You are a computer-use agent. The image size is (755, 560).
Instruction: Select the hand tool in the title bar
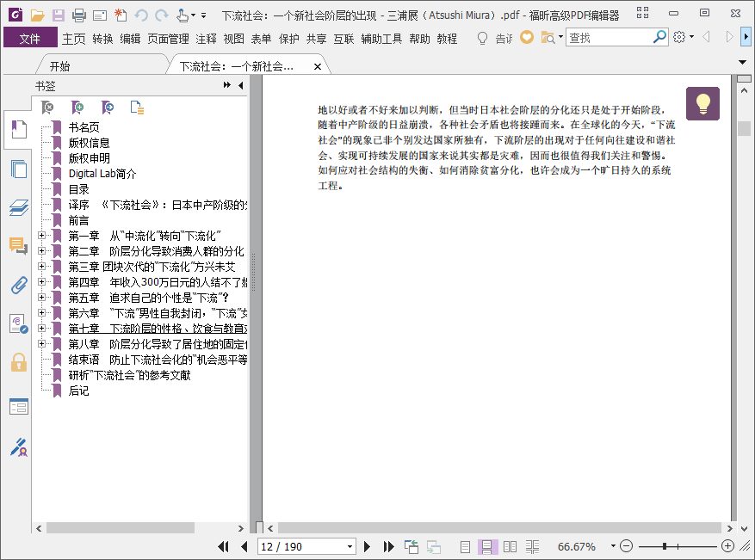point(182,15)
